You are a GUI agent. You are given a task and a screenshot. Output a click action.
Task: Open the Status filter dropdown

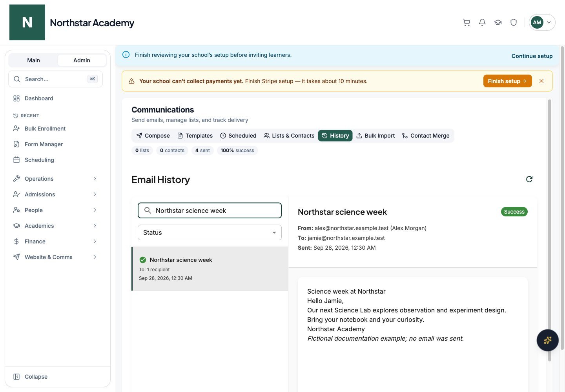(x=210, y=232)
